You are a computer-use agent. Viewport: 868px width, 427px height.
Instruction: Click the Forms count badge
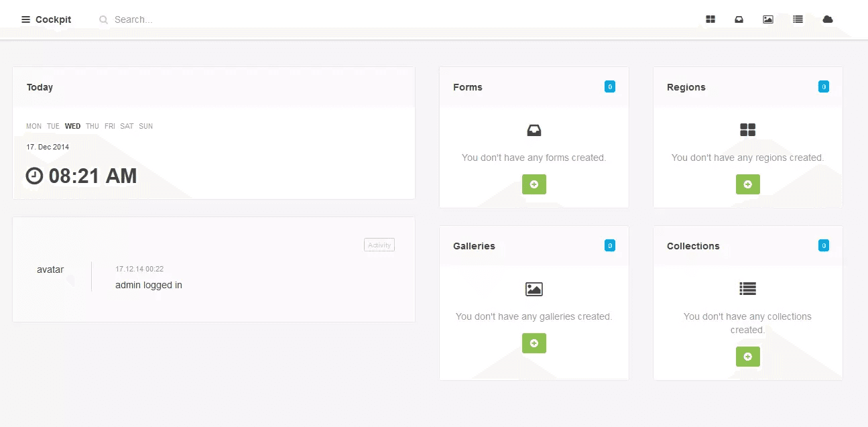tap(609, 86)
